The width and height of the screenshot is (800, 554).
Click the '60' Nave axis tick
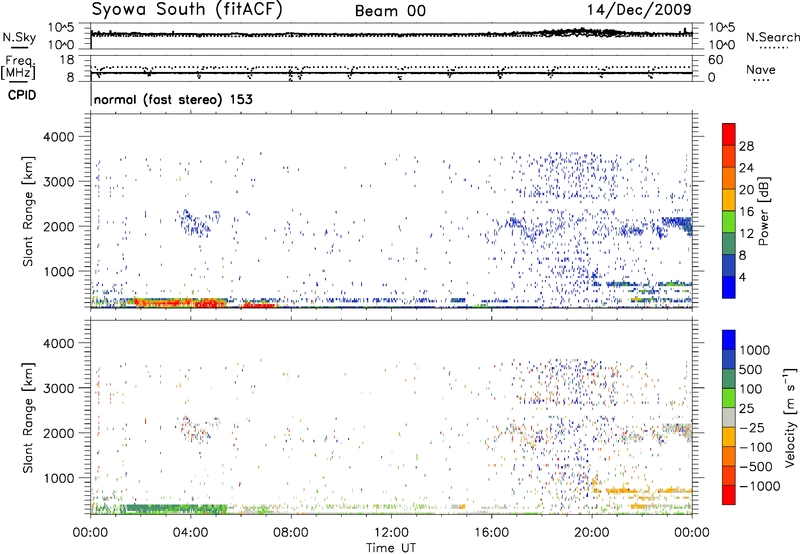pyautogui.click(x=715, y=60)
